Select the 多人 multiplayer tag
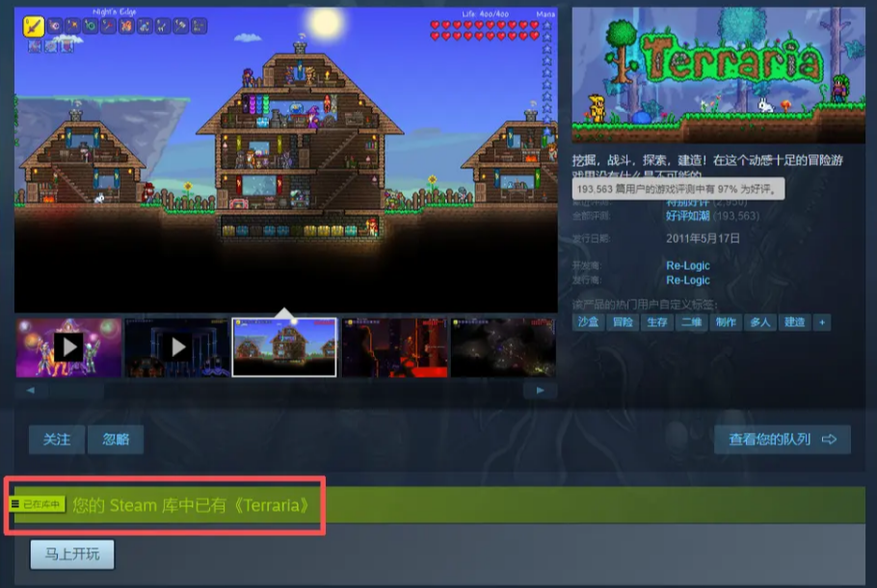The height and width of the screenshot is (588, 877). (759, 322)
